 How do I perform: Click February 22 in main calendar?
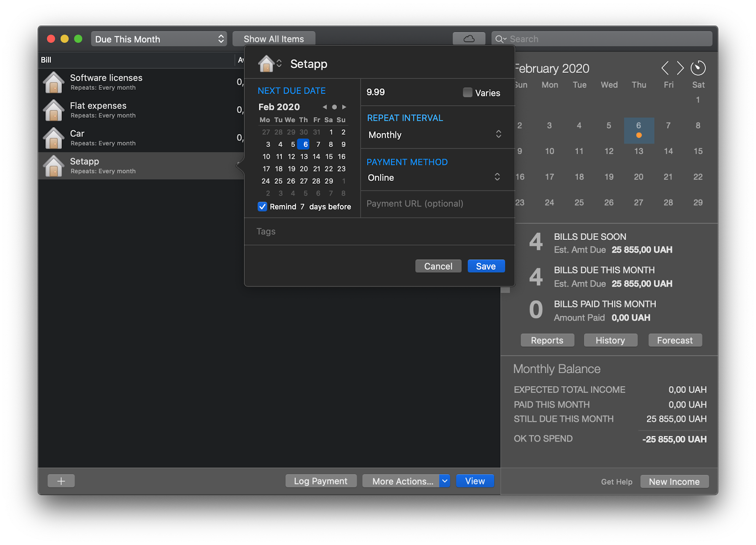pos(698,177)
